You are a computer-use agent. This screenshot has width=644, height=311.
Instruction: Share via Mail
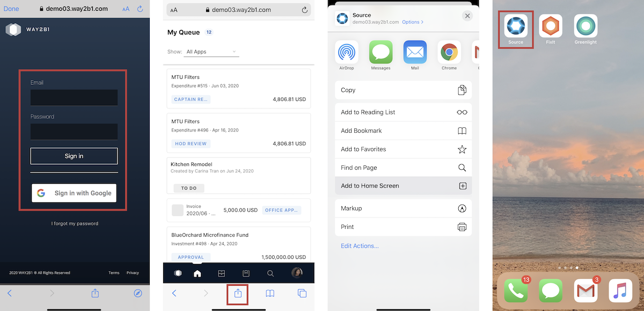click(x=415, y=52)
